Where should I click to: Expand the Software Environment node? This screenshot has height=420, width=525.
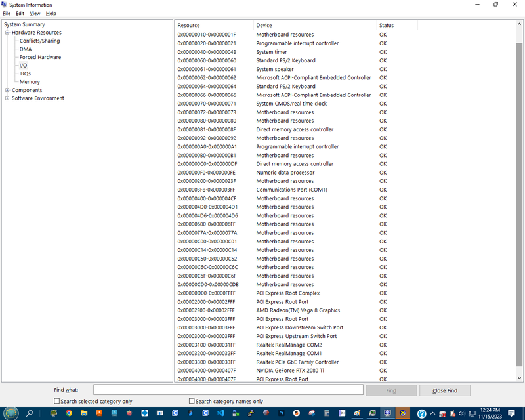coord(7,98)
